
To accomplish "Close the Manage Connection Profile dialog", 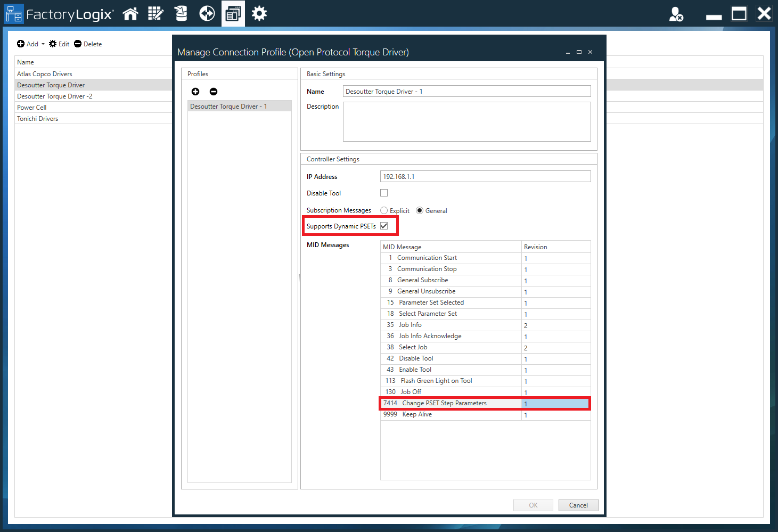I will coord(590,52).
